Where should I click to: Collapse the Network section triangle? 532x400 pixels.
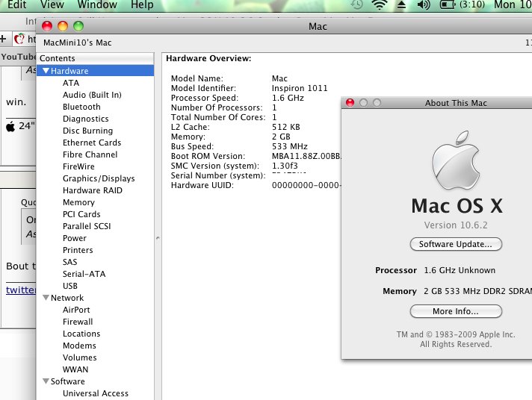pos(46,298)
